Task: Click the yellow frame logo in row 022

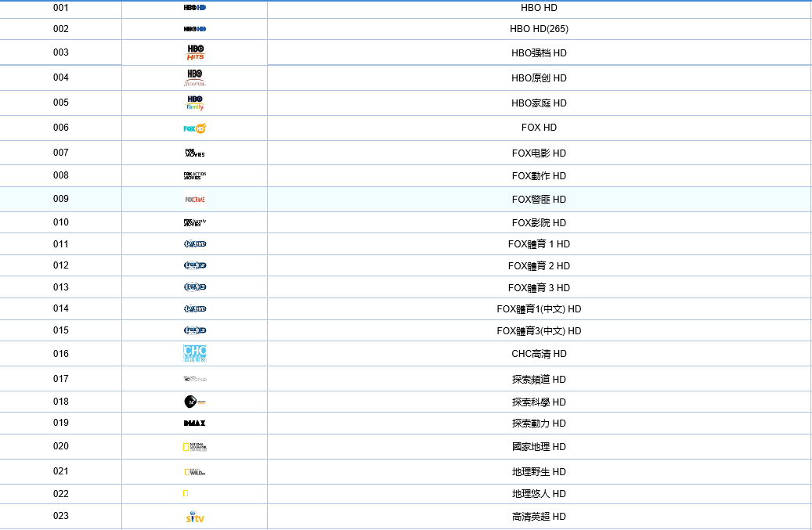Action: click(x=186, y=493)
